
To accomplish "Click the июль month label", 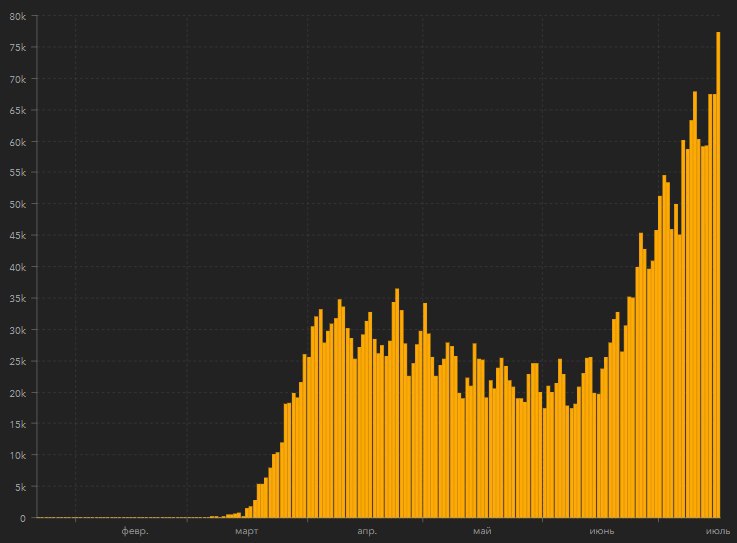I will point(718,531).
